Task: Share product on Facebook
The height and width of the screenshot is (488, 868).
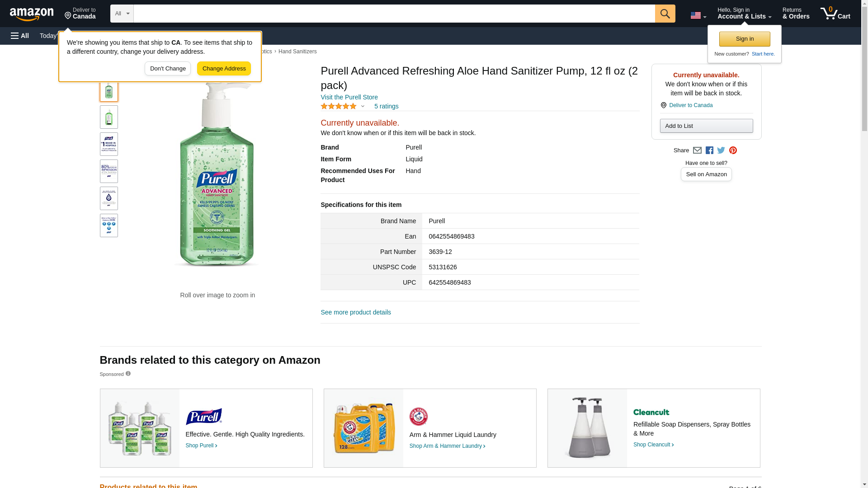Action: 709,150
